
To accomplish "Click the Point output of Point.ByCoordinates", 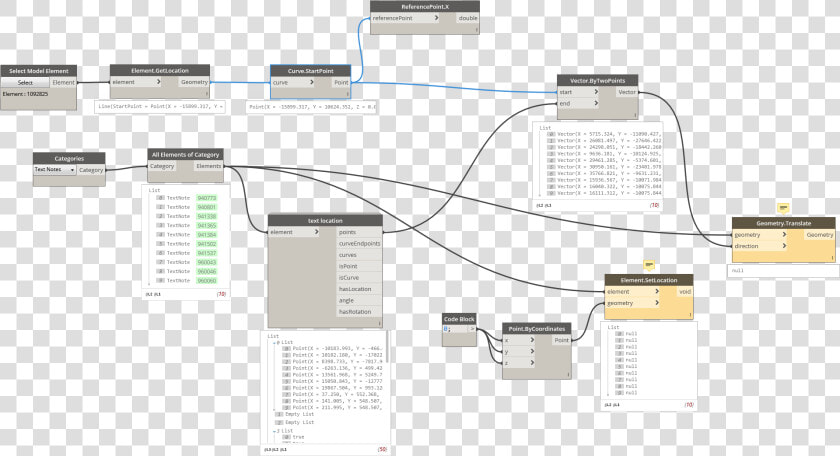I will (x=561, y=340).
